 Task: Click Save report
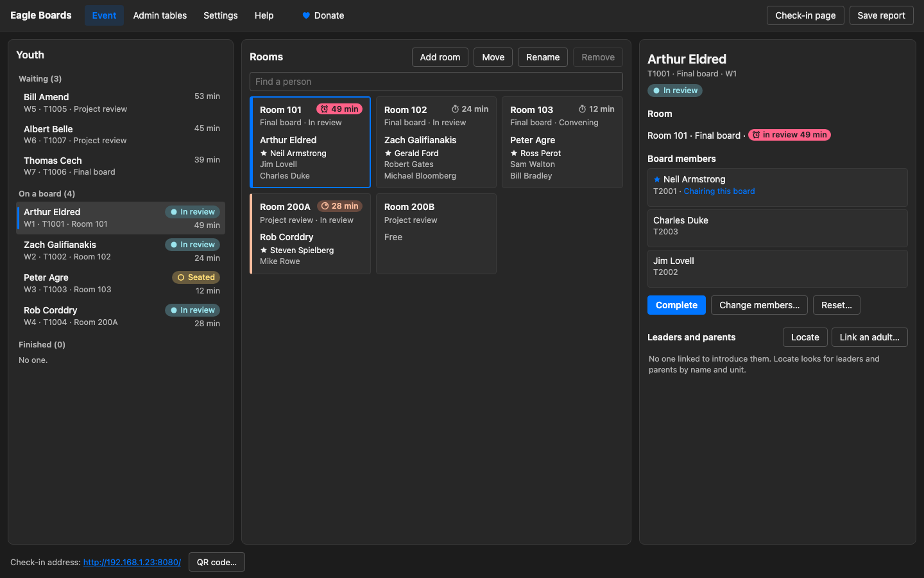coord(882,15)
